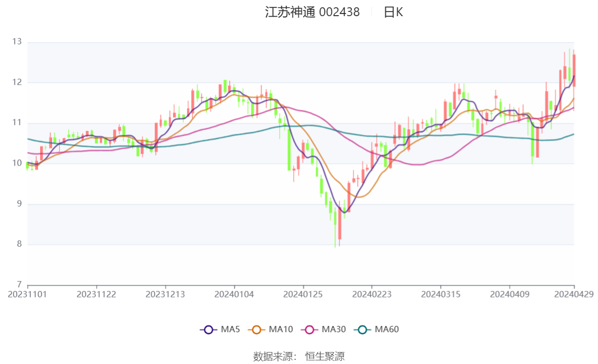598x364 pixels.
Task: Toggle the MA5 legend circle marker
Action: pyautogui.click(x=208, y=330)
